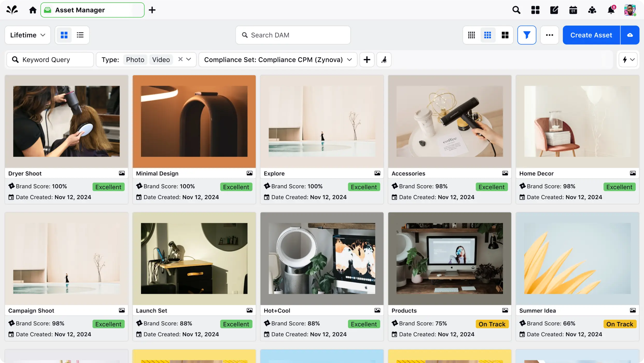
Task: Open the apps launcher grid icon
Action: [x=535, y=10]
